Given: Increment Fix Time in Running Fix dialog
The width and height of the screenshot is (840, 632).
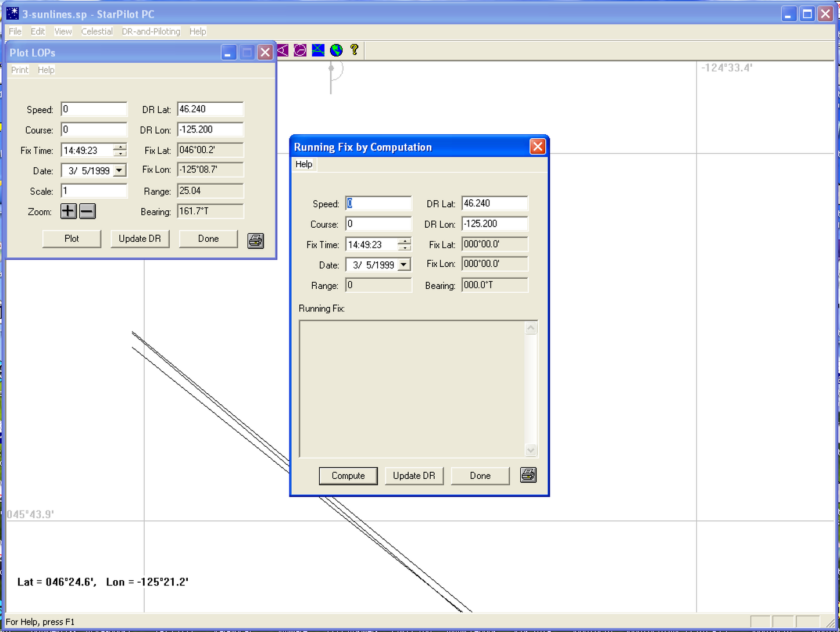Looking at the screenshot, I should [x=405, y=241].
